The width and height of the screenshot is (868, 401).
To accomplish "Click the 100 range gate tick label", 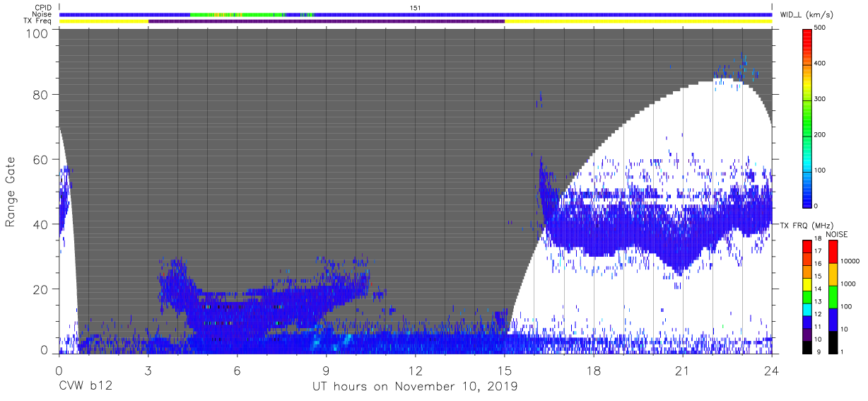I will pos(37,33).
